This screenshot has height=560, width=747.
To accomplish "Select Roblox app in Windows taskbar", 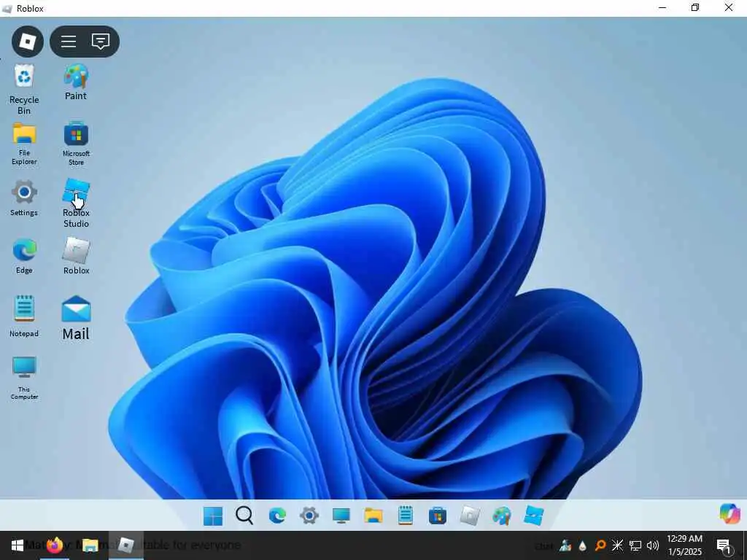I will tap(125, 545).
